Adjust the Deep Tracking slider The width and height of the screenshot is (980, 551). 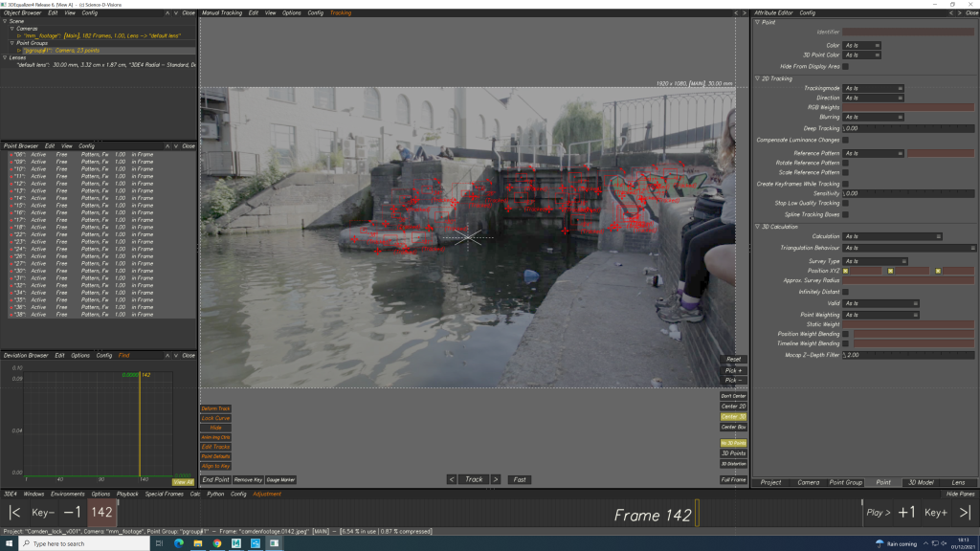click(x=908, y=128)
